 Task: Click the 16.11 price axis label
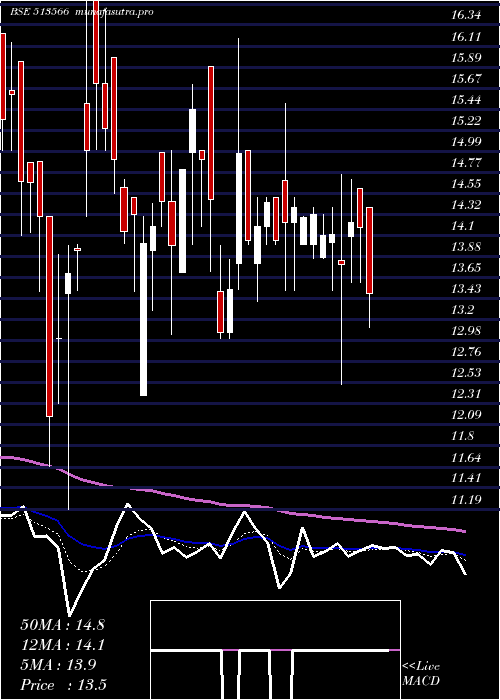point(466,37)
